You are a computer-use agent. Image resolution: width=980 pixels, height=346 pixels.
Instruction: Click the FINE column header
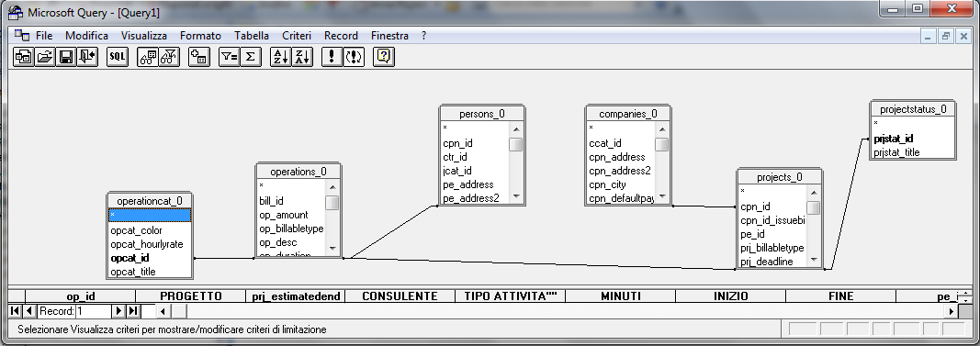point(840,296)
